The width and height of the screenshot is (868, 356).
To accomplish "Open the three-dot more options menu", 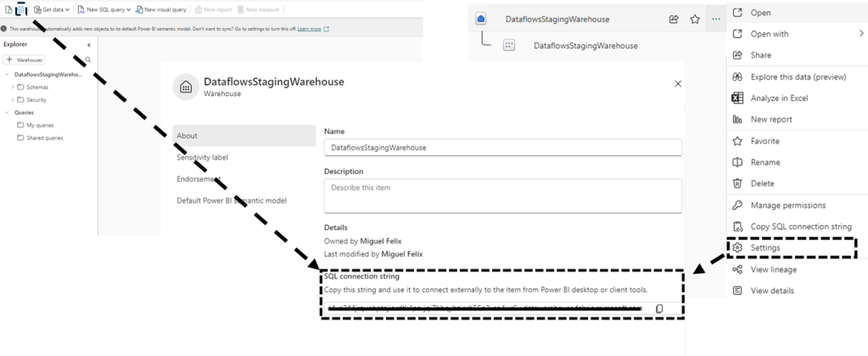I will (717, 19).
